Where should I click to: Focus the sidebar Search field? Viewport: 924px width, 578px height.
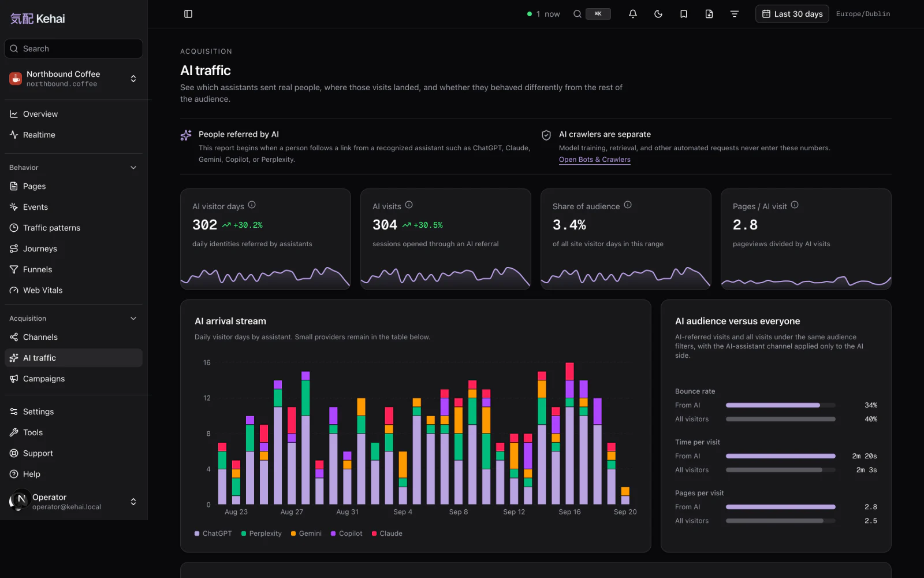coord(73,49)
